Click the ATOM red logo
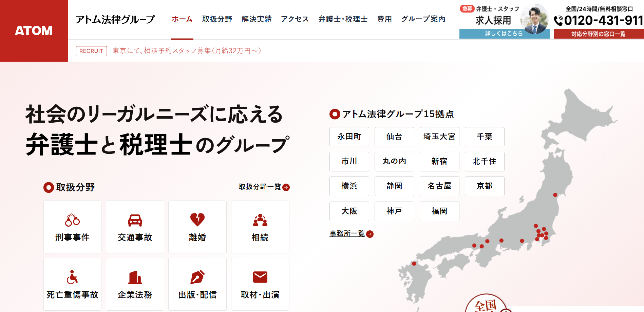This screenshot has height=312, width=644. coord(34,30)
